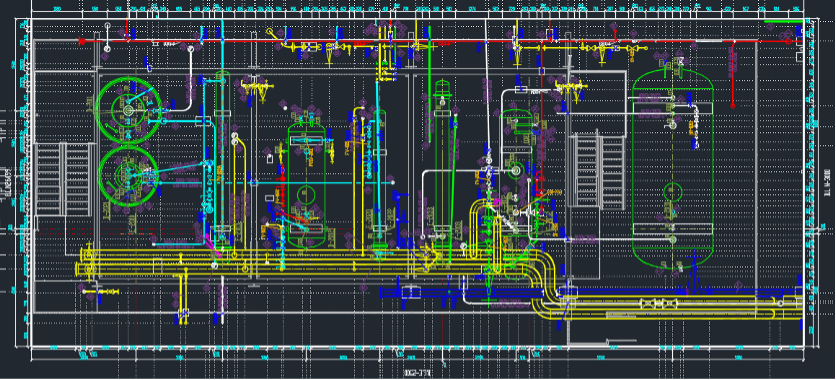Click the green bar at the top-right corner
Viewport: 836px width, 380px height.
[x=783, y=22]
